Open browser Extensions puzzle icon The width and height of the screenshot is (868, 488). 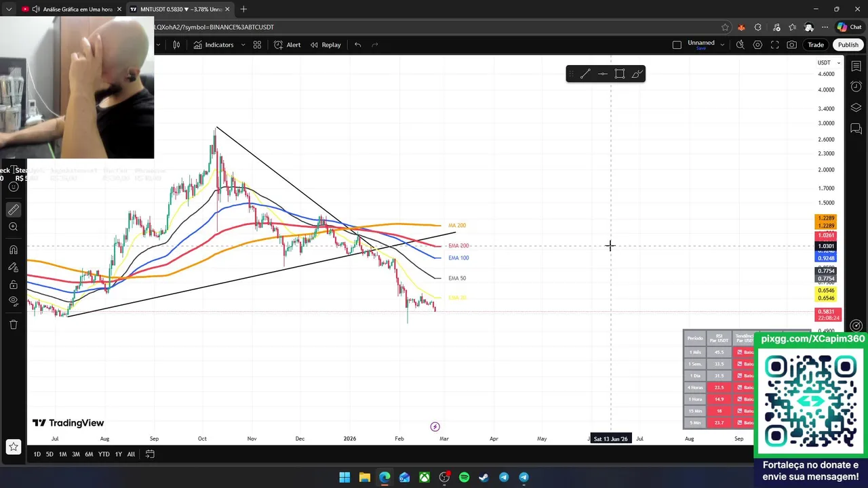coord(758,27)
